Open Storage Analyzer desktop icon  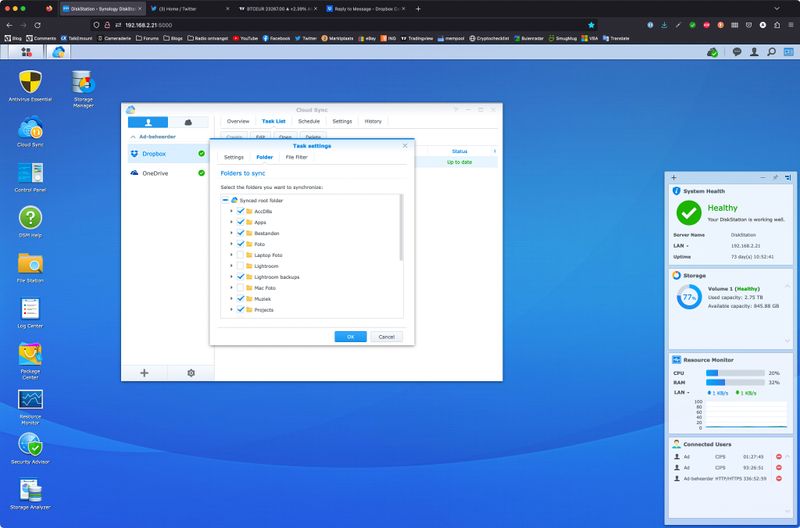pos(30,489)
